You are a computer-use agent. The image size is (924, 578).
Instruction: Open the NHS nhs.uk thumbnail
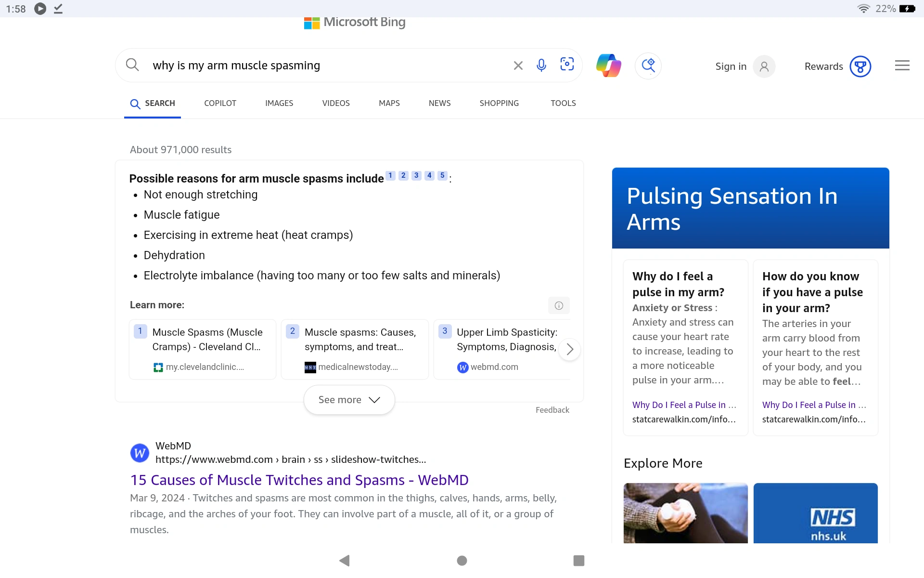pyautogui.click(x=815, y=513)
